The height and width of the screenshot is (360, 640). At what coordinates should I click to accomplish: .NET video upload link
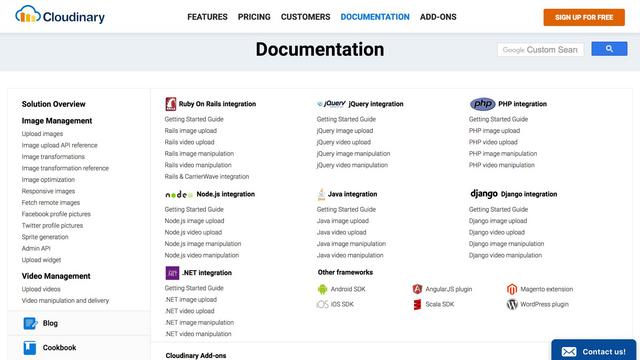pyautogui.click(x=189, y=311)
